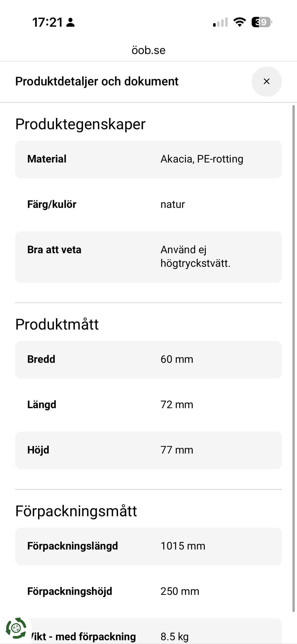This screenshot has height=644, width=297.
Task: Tap the Färg/kulör row
Action: [148, 205]
